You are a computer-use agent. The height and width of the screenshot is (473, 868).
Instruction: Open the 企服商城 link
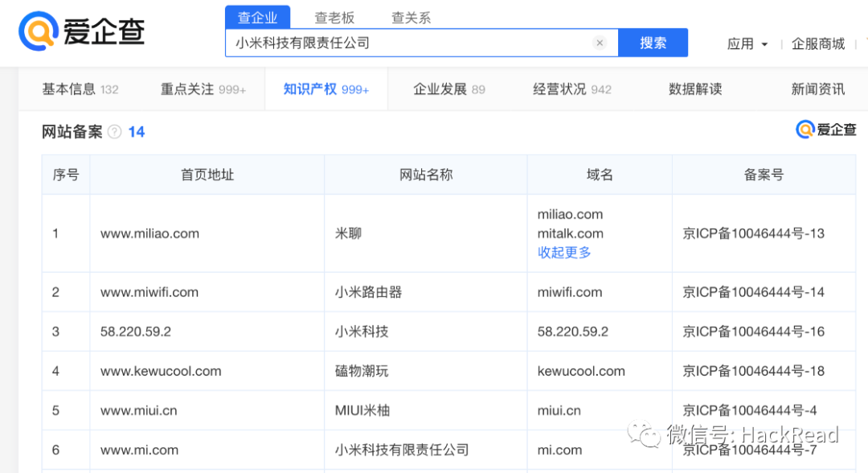[818, 43]
